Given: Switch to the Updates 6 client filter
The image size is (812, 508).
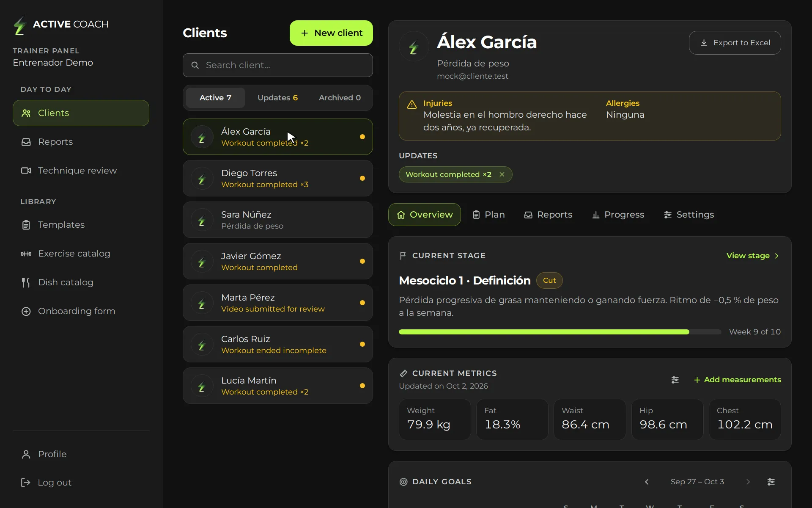Looking at the screenshot, I should [277, 98].
